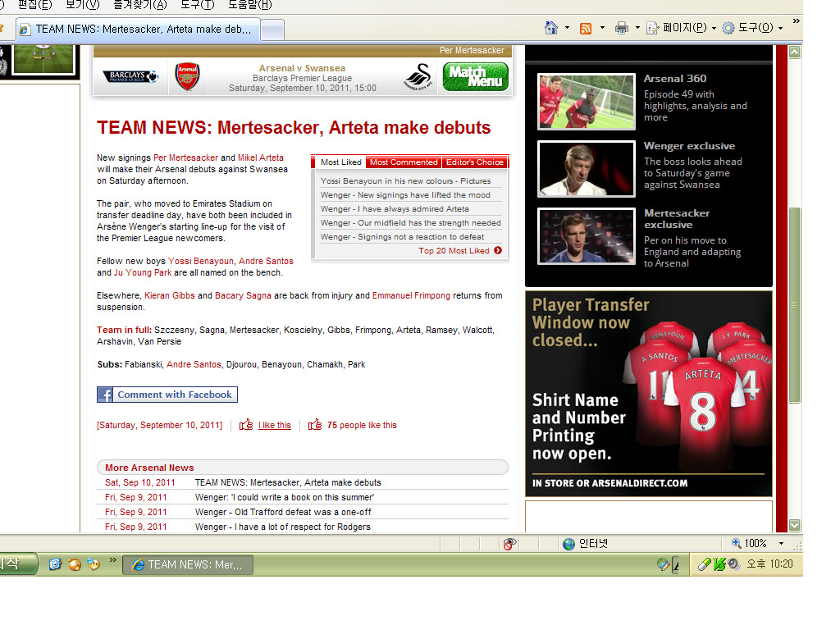Open the Home button dropdown arrow

click(567, 28)
